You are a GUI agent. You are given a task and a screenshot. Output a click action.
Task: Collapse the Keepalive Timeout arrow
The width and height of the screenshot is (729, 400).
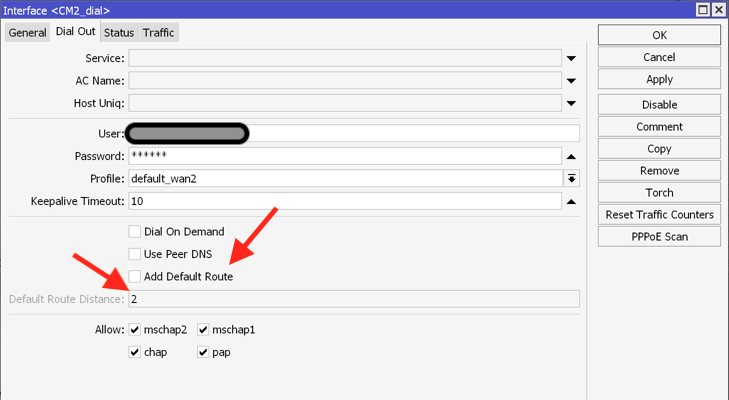tap(571, 202)
